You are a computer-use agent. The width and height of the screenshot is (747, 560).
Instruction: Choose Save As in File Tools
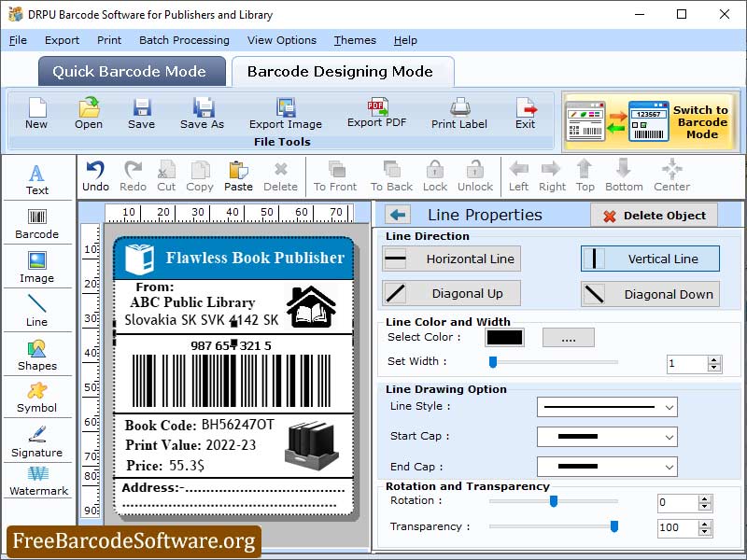(202, 113)
